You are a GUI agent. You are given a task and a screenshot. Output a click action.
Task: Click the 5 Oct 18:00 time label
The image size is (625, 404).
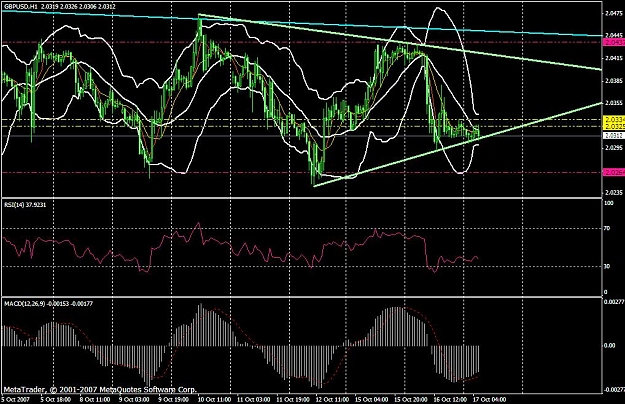pos(56,400)
